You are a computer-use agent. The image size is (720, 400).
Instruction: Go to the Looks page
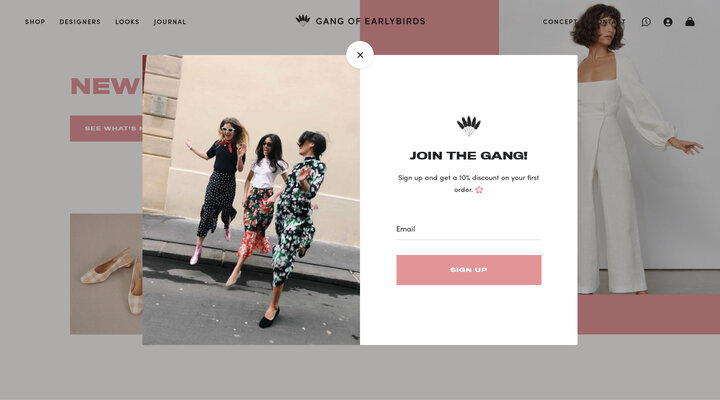pos(127,22)
